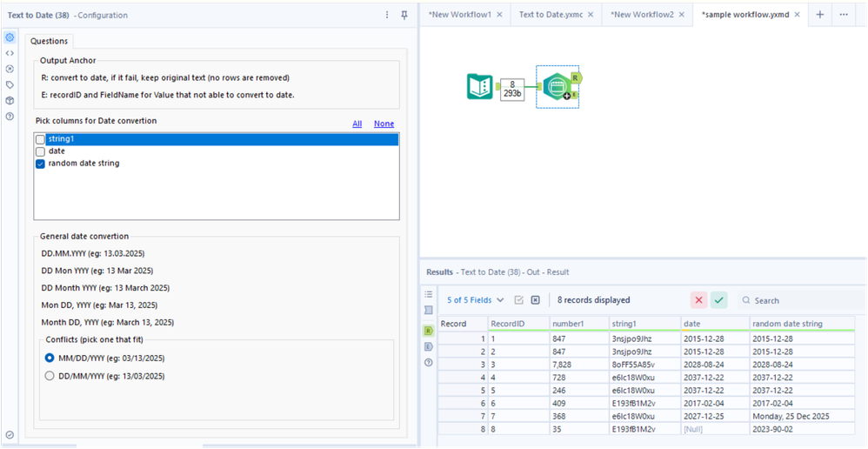This screenshot has height=449, width=868.
Task: Check the string1 column checkbox
Action: pyautogui.click(x=40, y=139)
